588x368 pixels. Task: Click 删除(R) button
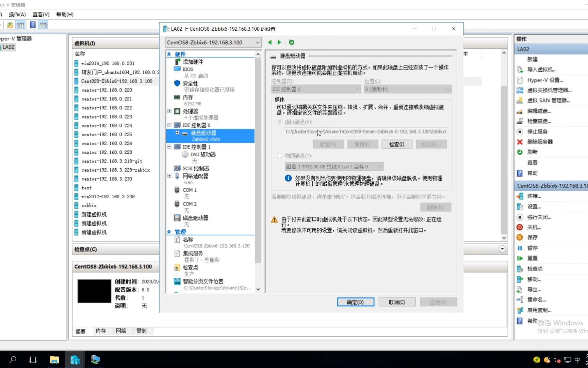(436, 207)
